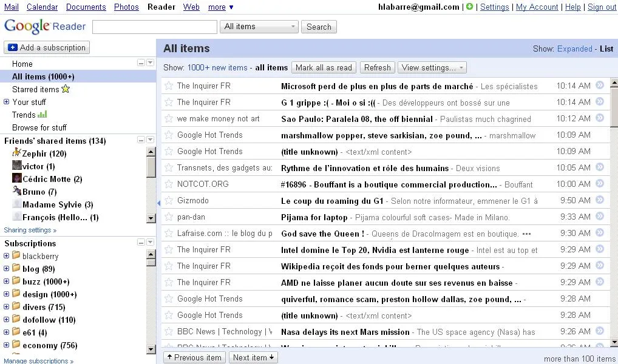Click the Starred items star icon

66,89
